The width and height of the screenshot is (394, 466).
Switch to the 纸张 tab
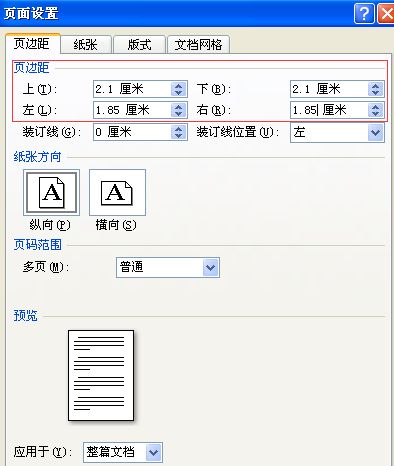click(x=85, y=44)
